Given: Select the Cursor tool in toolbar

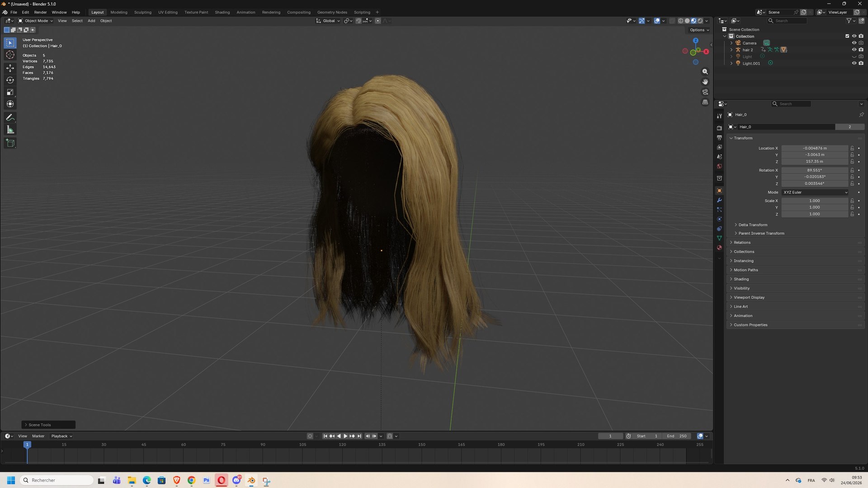Looking at the screenshot, I should pyautogui.click(x=10, y=55).
